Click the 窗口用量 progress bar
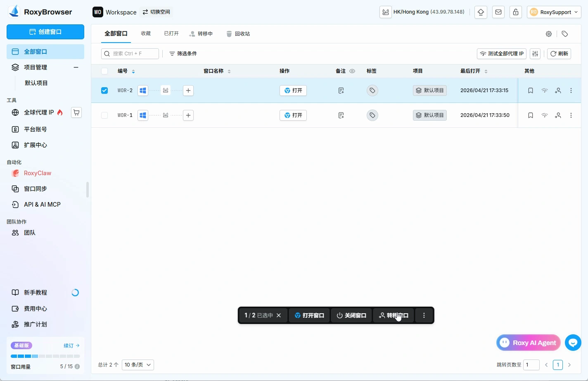The width and height of the screenshot is (588, 381). [x=45, y=356]
